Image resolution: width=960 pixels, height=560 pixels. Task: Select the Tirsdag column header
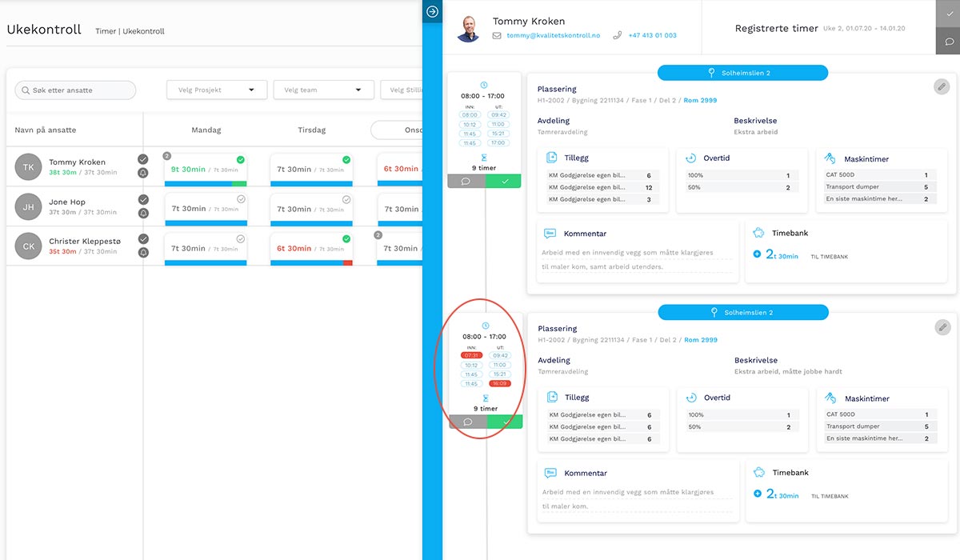coord(311,130)
